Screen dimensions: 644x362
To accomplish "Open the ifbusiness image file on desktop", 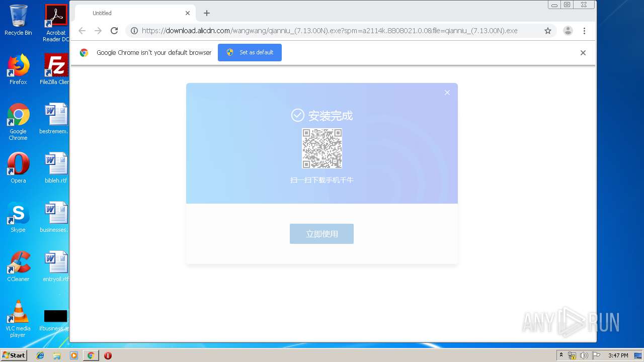I will coord(55,320).
